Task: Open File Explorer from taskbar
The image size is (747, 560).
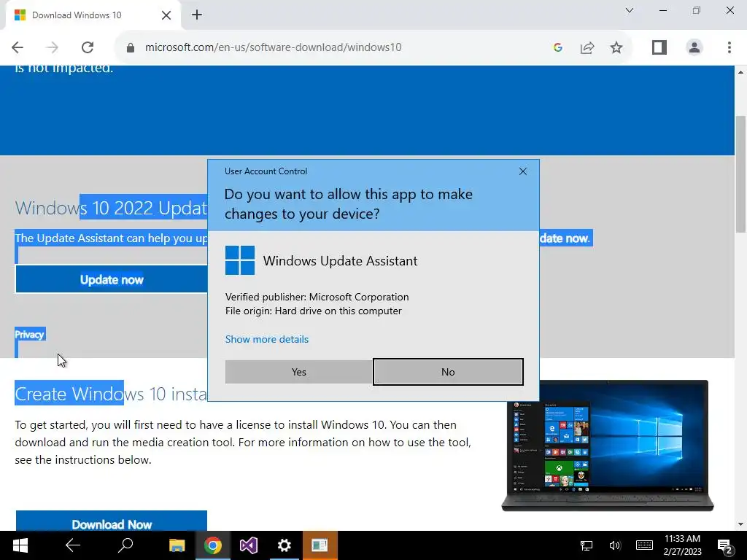Action: (177, 545)
